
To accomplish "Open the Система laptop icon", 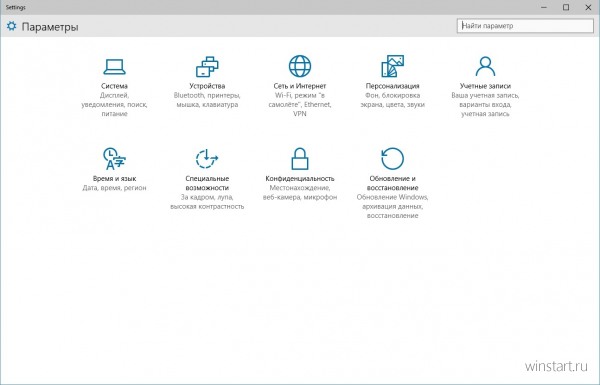I will coord(114,67).
